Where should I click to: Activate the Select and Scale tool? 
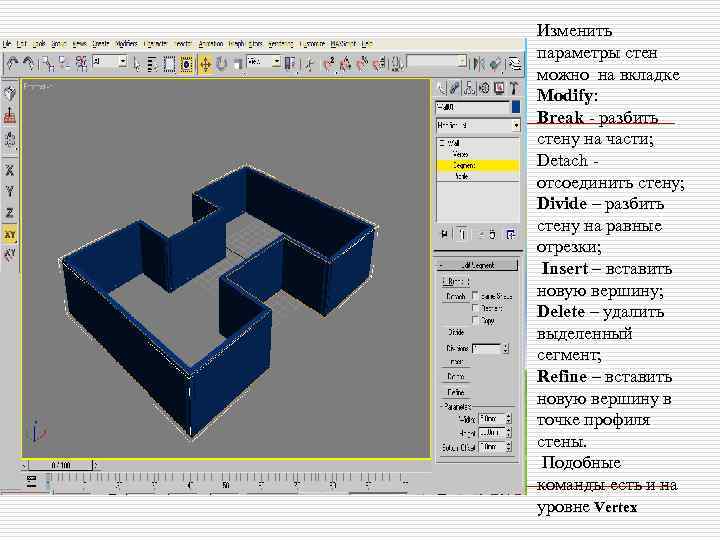click(237, 64)
